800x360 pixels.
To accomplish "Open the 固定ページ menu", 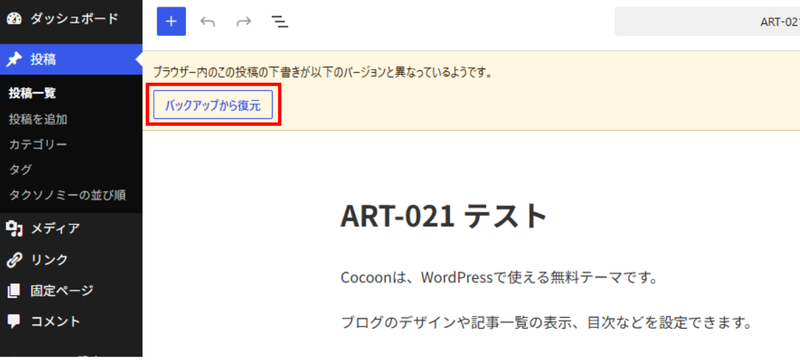I will (71, 291).
